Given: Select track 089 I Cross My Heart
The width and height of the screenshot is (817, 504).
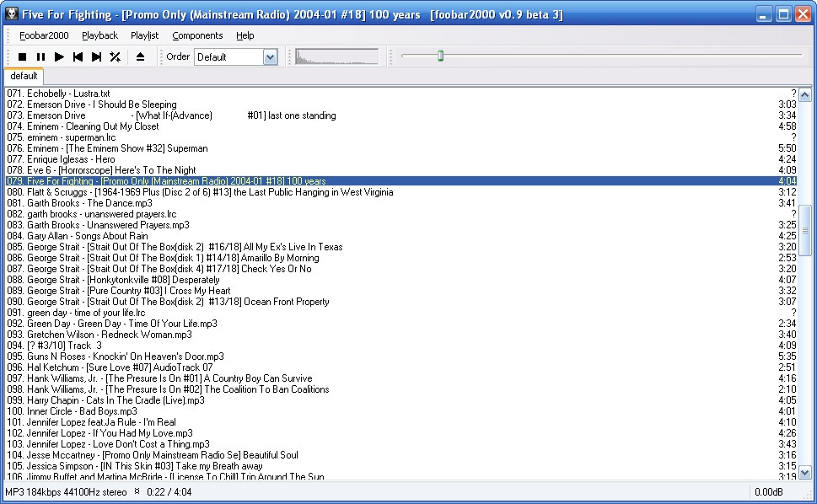Looking at the screenshot, I should (400, 291).
